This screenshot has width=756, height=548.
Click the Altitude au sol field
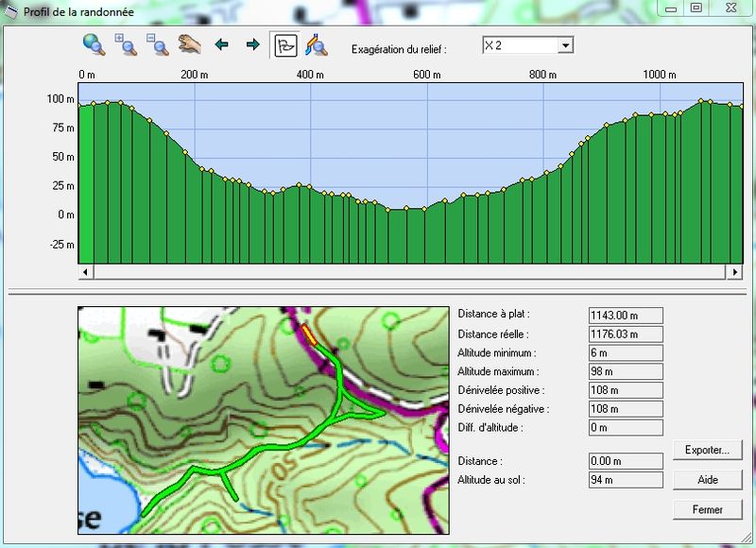[x=626, y=480]
